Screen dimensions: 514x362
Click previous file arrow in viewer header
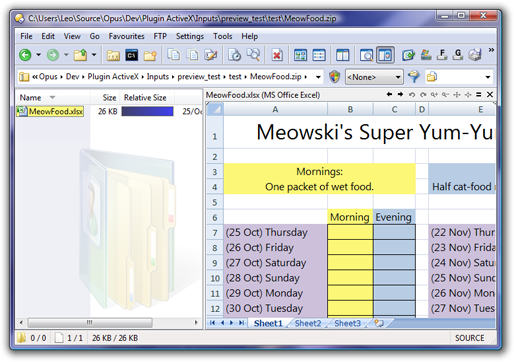tap(389, 95)
